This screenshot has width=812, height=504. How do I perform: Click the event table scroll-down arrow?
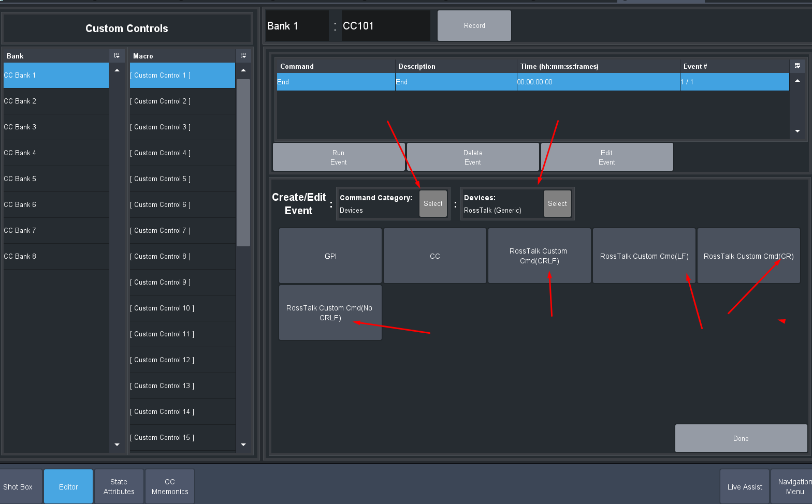point(798,131)
